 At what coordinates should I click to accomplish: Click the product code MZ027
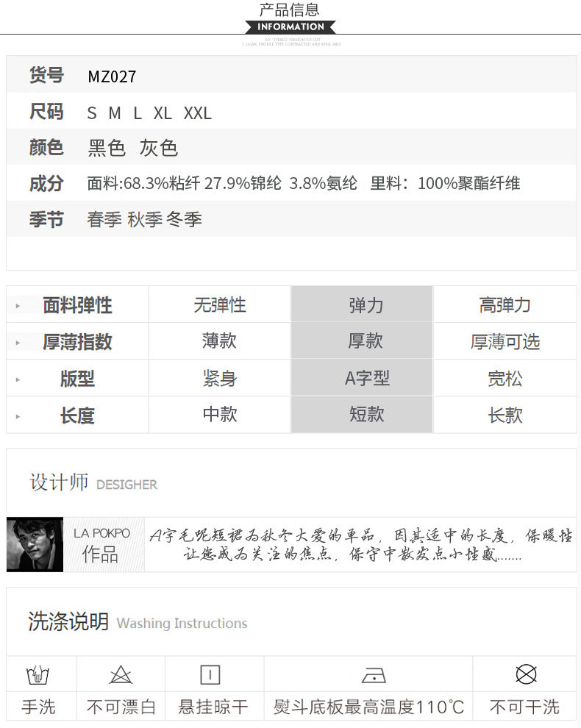(x=112, y=76)
